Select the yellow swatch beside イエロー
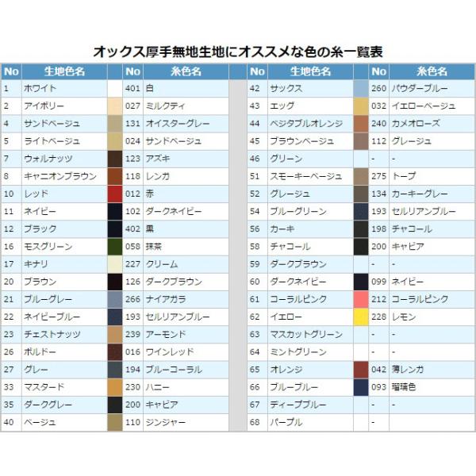Viewport: 476px width, 476px height. [x=360, y=317]
